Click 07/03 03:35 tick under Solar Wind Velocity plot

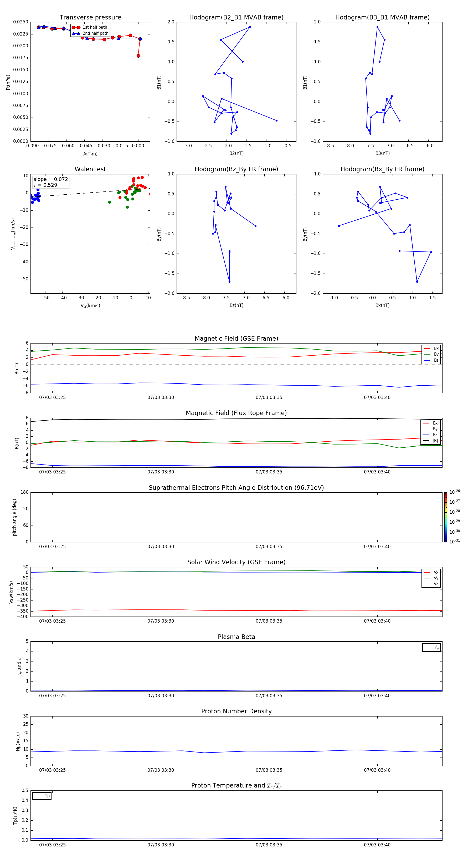[269, 621]
